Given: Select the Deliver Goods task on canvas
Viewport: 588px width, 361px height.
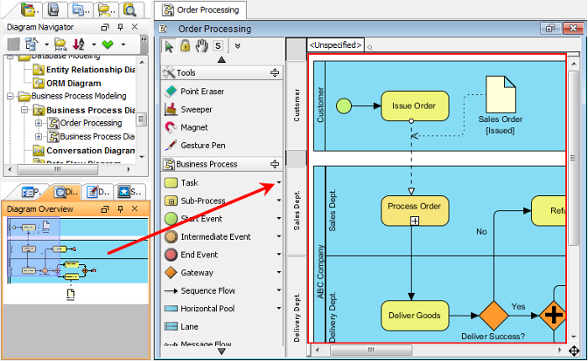Looking at the screenshot, I should tap(415, 316).
